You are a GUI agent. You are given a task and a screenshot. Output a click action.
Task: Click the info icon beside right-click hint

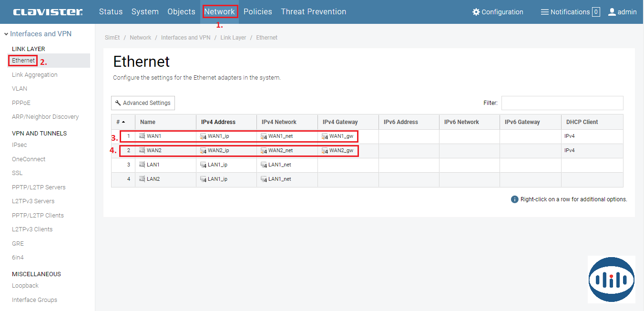click(514, 199)
